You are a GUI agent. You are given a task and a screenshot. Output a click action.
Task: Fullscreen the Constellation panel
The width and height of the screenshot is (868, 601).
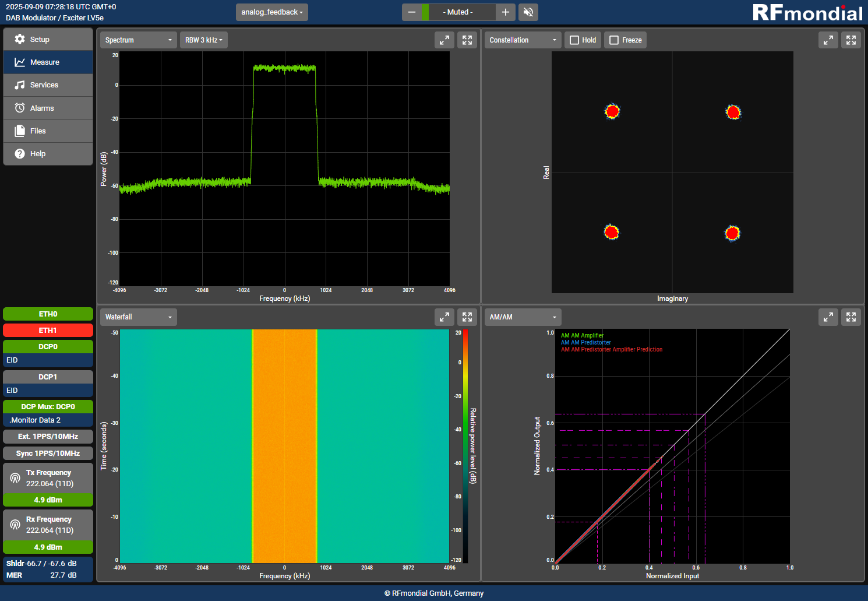tap(851, 40)
